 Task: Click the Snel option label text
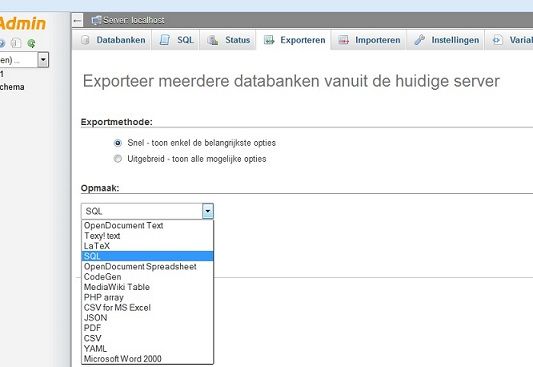[202, 143]
